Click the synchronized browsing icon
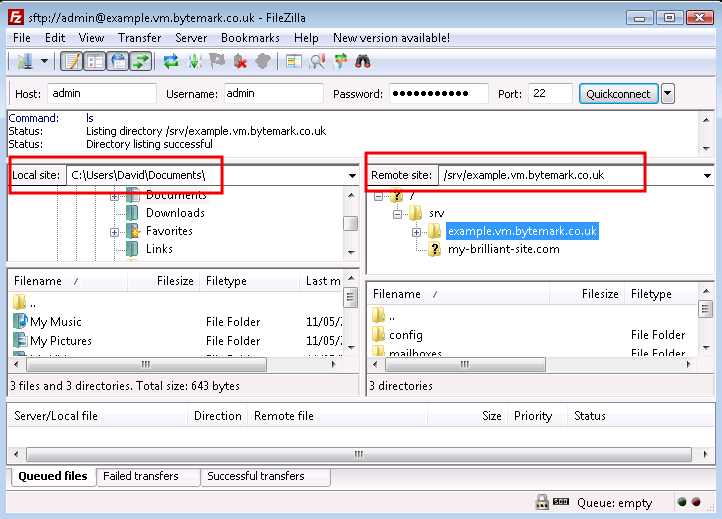 340,61
